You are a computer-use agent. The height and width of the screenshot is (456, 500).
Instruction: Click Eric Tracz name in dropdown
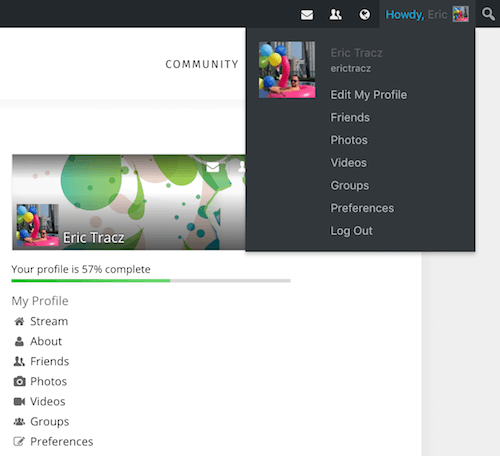pyautogui.click(x=356, y=53)
